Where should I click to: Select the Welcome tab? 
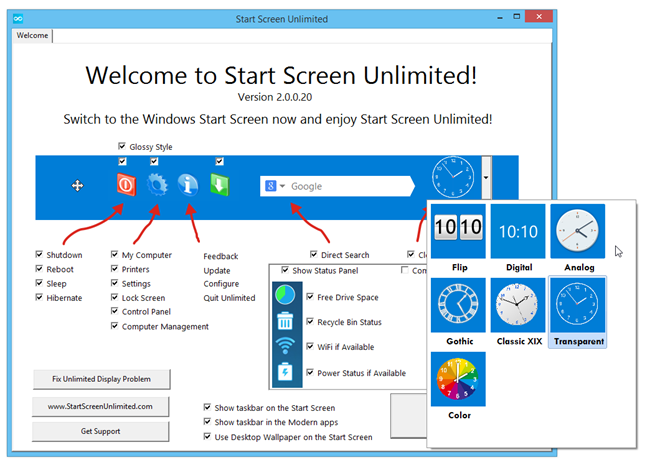pyautogui.click(x=32, y=35)
